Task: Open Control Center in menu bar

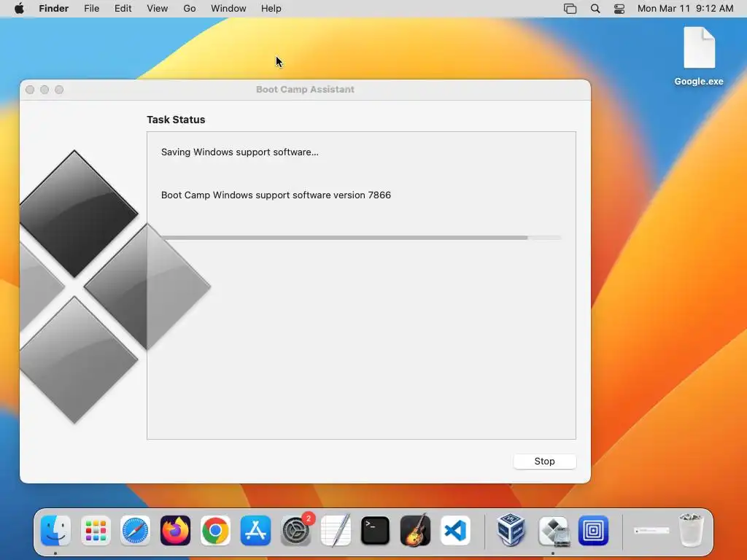Action: 619,9
